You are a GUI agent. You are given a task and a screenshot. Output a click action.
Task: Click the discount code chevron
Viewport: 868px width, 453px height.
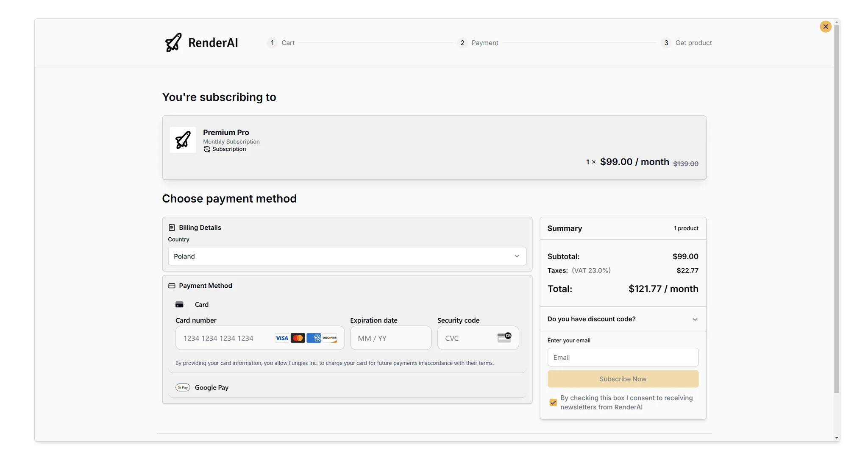695,320
